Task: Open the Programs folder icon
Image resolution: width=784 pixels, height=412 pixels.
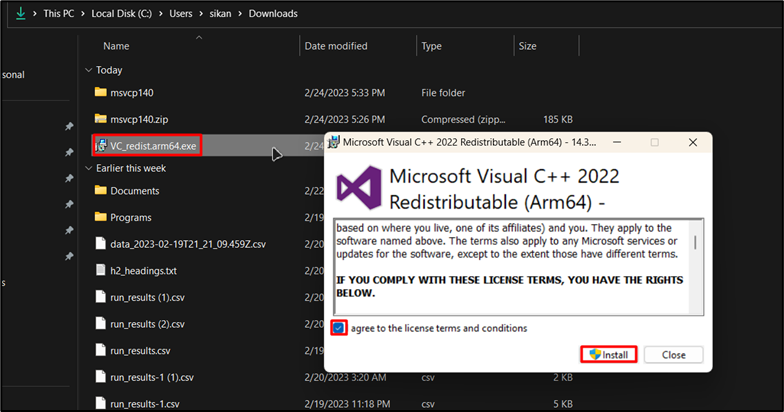Action: pyautogui.click(x=100, y=217)
